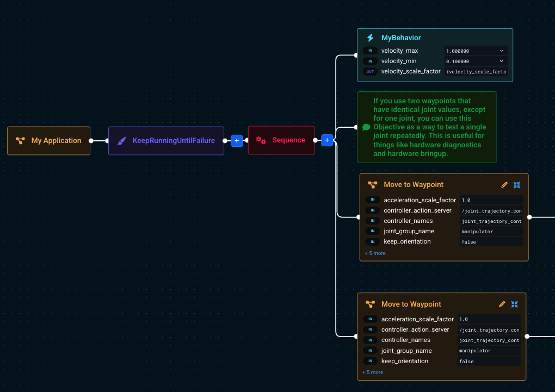Expand '+ 5 more' in first Move to Waypoint

pyautogui.click(x=375, y=253)
